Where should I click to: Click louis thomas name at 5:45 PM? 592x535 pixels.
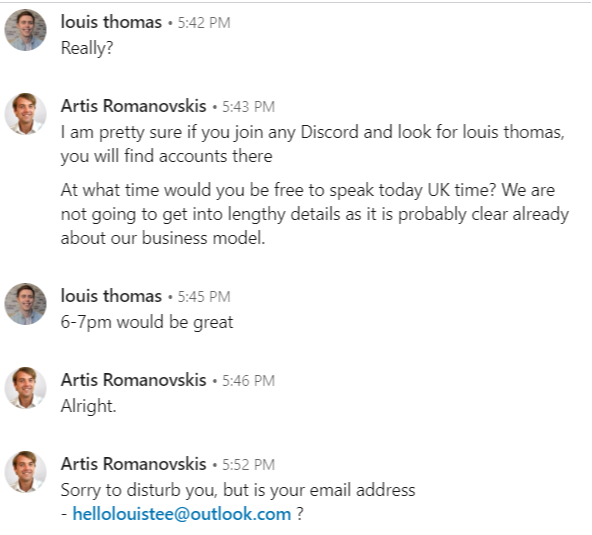click(x=111, y=296)
